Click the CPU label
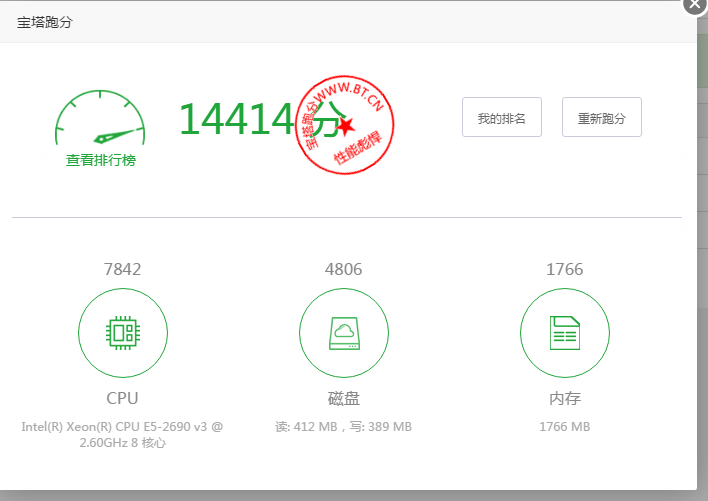Image resolution: width=708 pixels, height=501 pixels. point(122,398)
